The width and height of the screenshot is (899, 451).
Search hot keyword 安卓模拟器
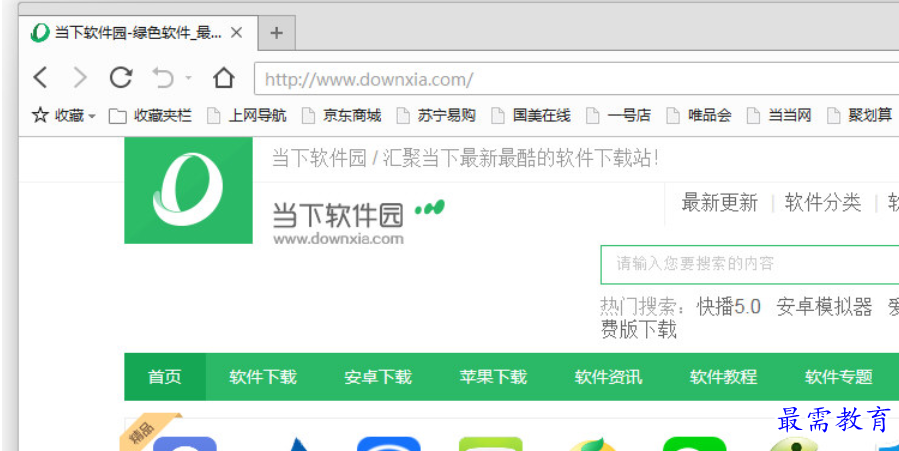(824, 307)
